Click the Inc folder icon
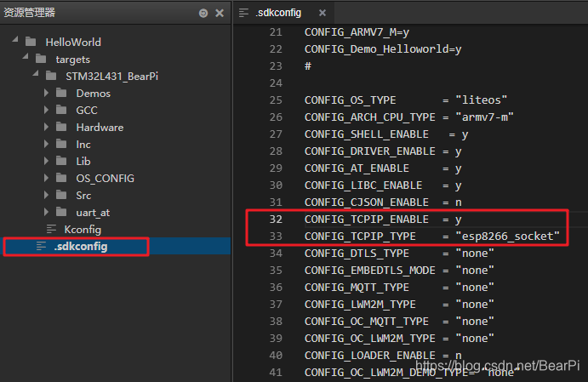 (x=61, y=144)
